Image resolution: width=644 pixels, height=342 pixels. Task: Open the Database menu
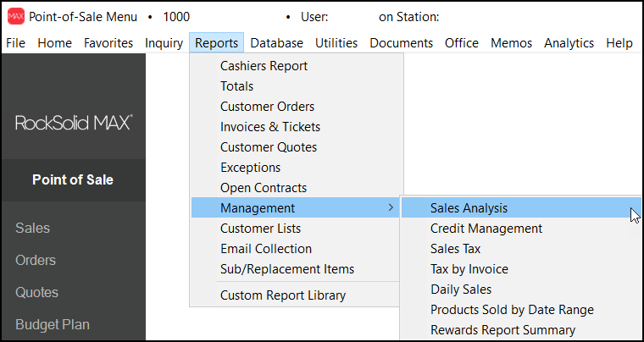(277, 43)
